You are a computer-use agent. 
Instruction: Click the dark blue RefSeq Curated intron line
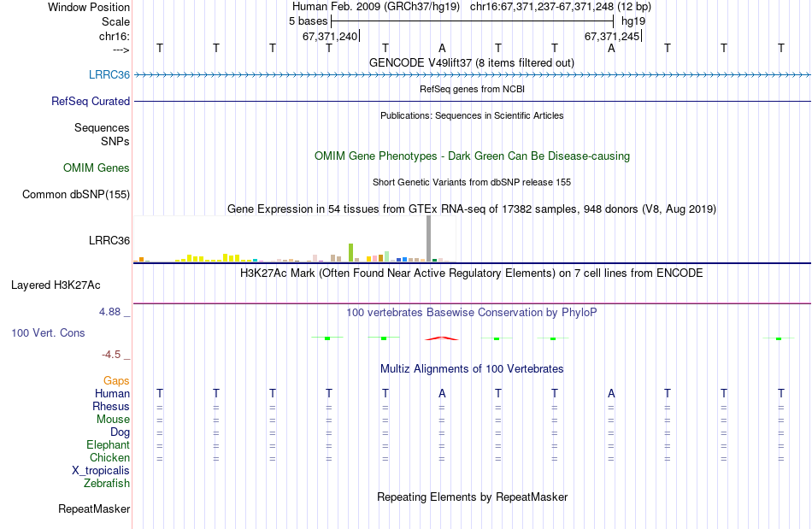(472, 101)
